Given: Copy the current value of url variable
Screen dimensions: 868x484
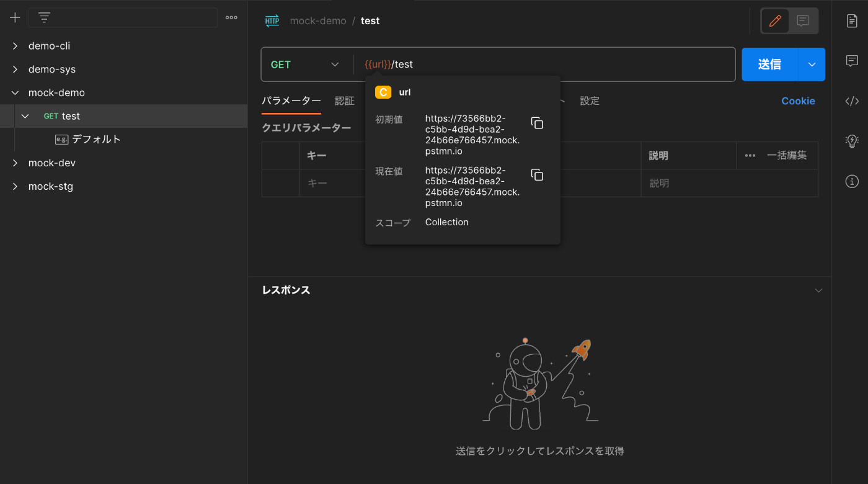Looking at the screenshot, I should coord(538,175).
